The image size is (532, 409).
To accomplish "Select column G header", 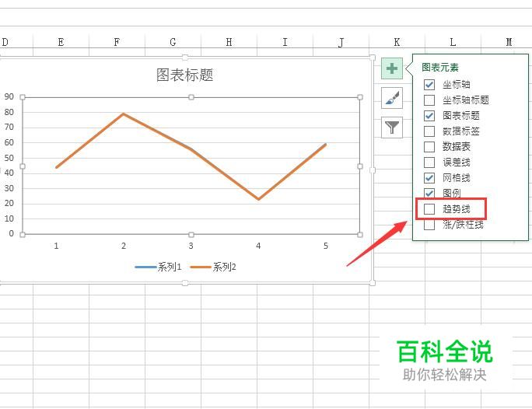I will [173, 42].
